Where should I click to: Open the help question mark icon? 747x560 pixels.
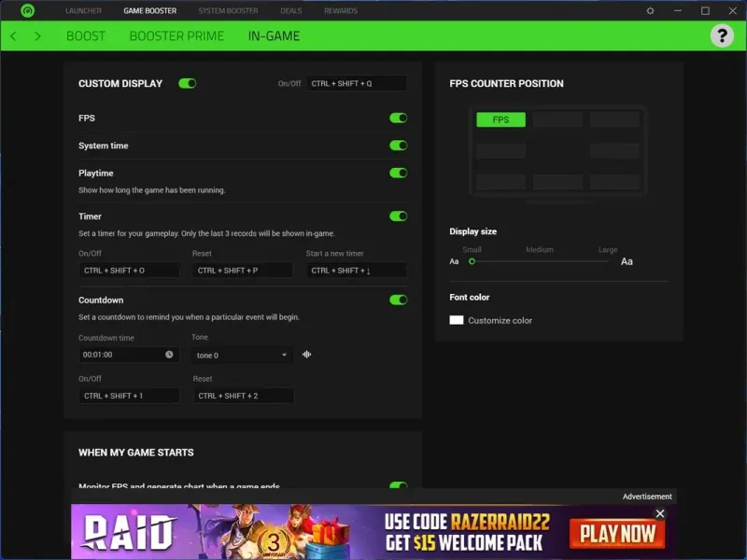[722, 35]
